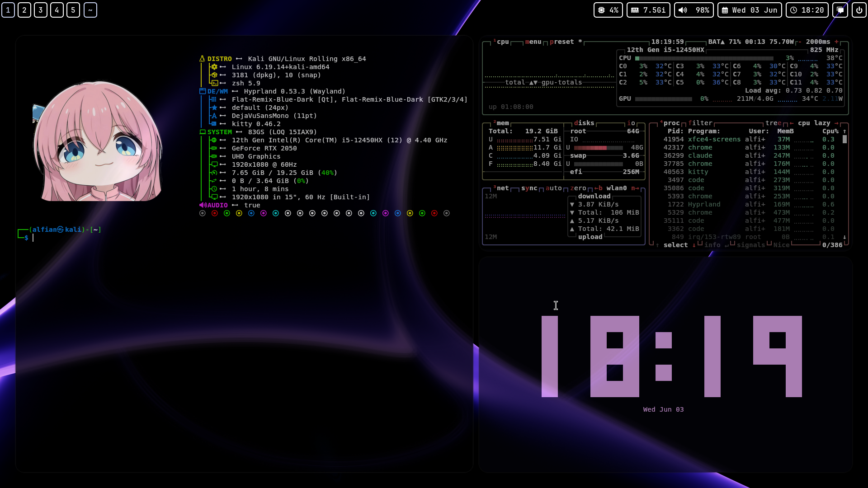Switch to workspace 3
The height and width of the screenshot is (488, 868).
click(41, 10)
